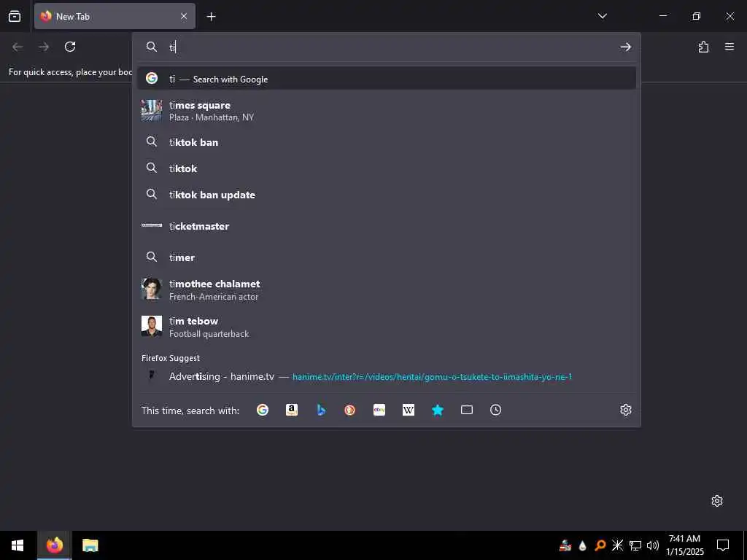Click the tim tebow photo thumbnail
The width and height of the screenshot is (747, 560).
coord(152,326)
